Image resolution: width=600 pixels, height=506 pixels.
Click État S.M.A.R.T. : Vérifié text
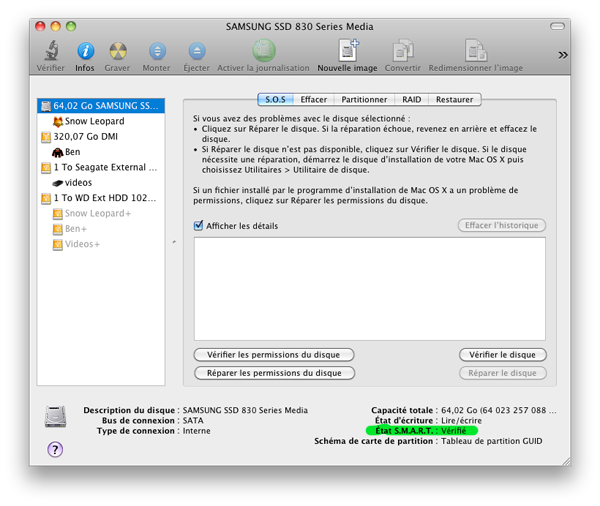point(421,431)
